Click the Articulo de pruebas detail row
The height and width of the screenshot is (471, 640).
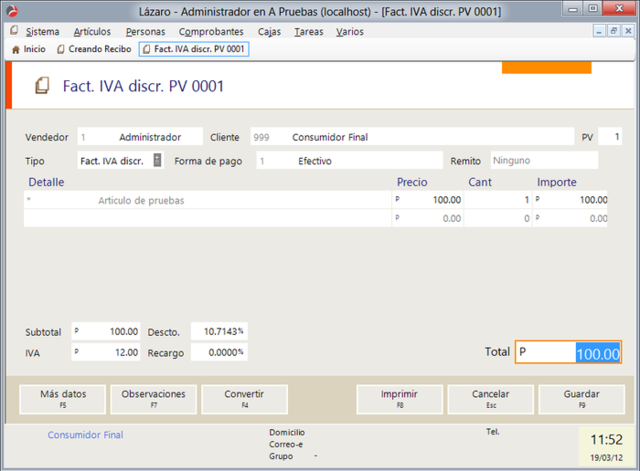coord(207,200)
